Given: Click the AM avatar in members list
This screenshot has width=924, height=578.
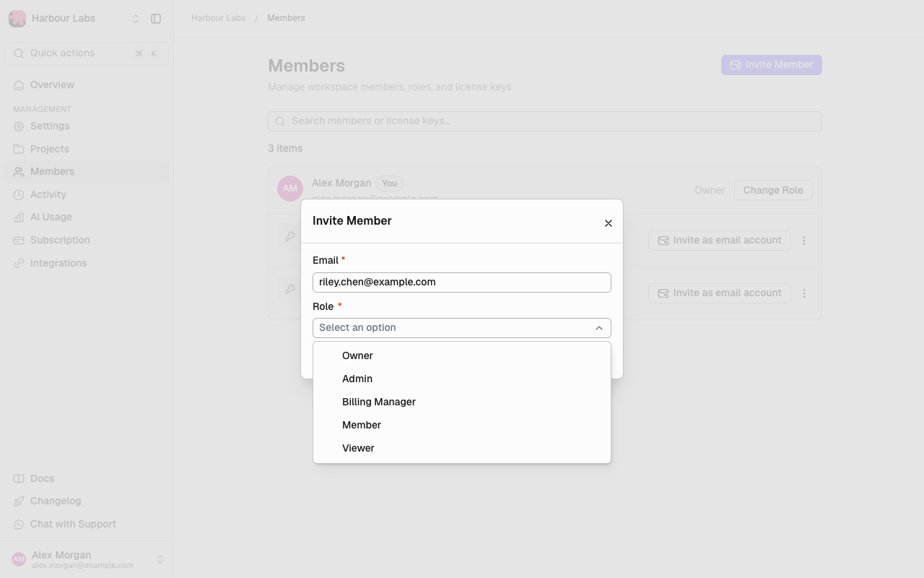Looking at the screenshot, I should [x=290, y=189].
